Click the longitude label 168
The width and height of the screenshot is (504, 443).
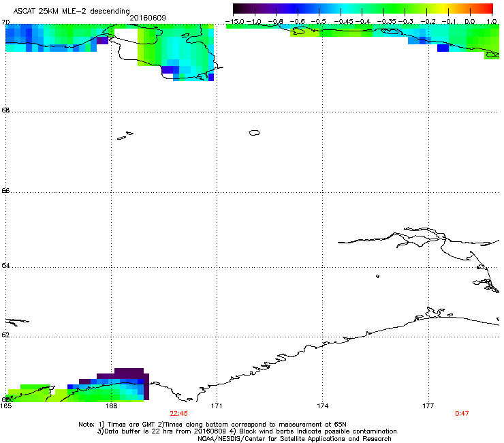pos(111,406)
